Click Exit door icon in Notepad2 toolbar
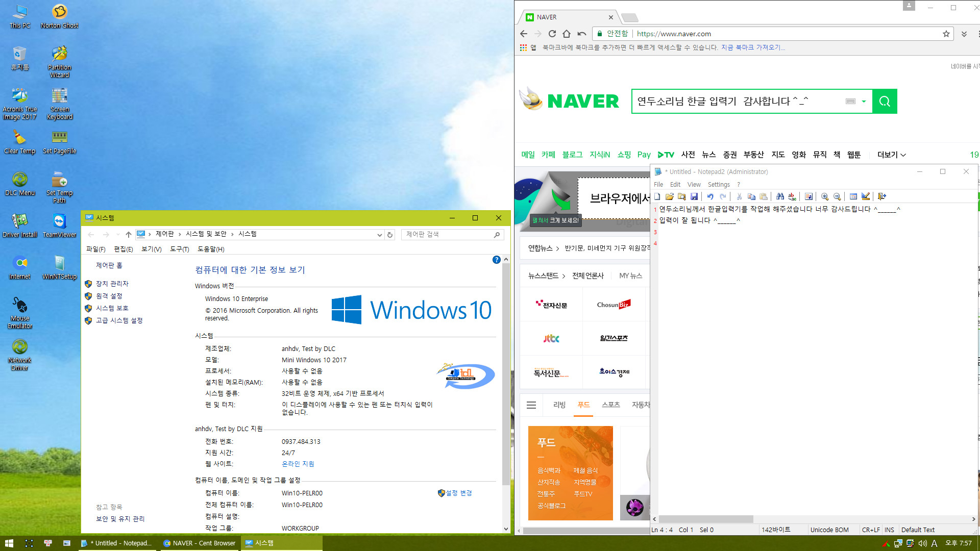Image resolution: width=980 pixels, height=551 pixels. 882,196
